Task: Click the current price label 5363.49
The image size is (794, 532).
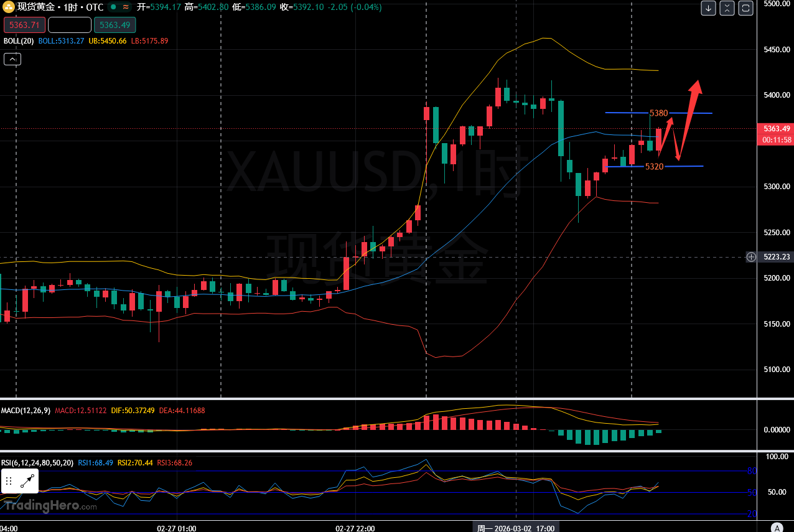Action: tap(777, 129)
